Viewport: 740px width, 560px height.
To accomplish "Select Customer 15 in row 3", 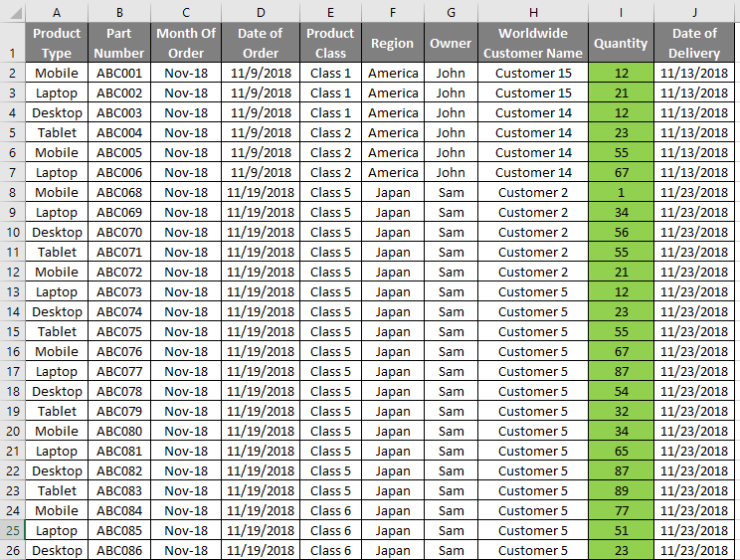I will click(x=533, y=93).
